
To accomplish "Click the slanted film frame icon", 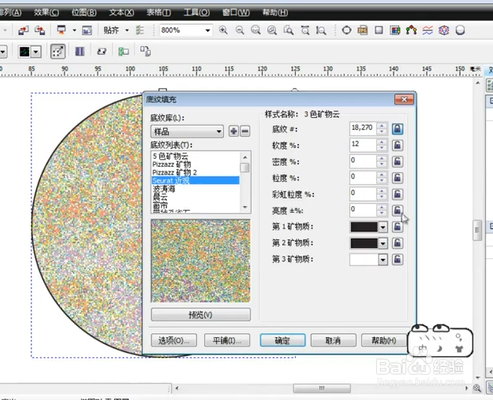I will [x=101, y=51].
